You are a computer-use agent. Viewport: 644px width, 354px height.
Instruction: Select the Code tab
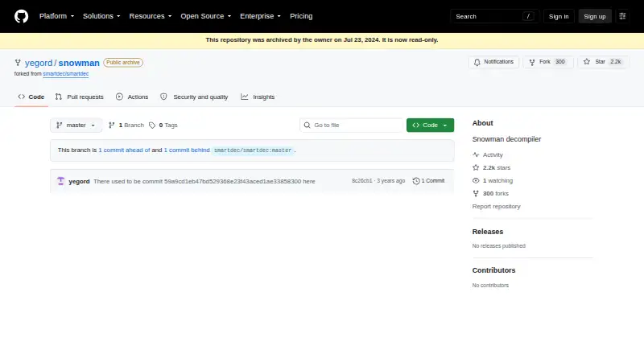31,97
